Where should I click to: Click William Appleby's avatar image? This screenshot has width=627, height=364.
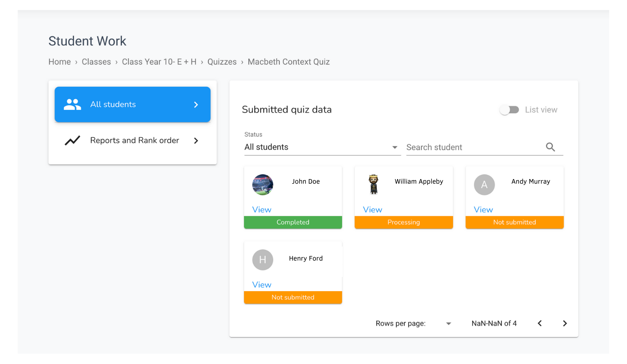pyautogui.click(x=374, y=184)
